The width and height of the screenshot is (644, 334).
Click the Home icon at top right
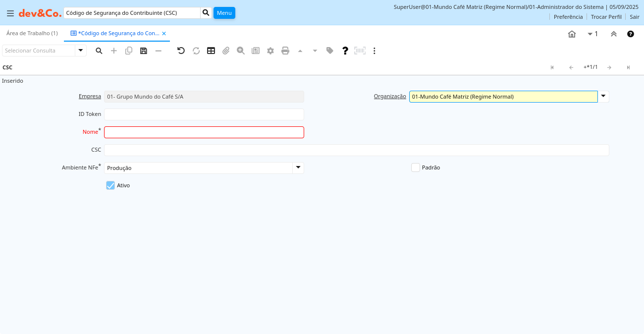(x=572, y=34)
